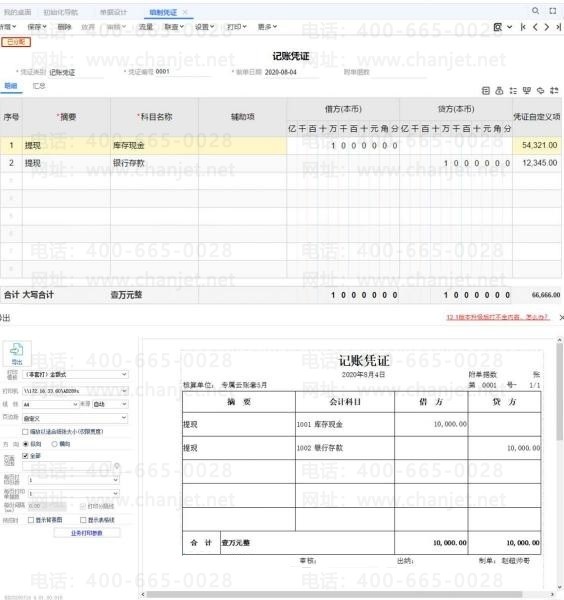This screenshot has width=564, height=600.
Task: Click the red status badge below the toolbar
Action: pos(16,42)
